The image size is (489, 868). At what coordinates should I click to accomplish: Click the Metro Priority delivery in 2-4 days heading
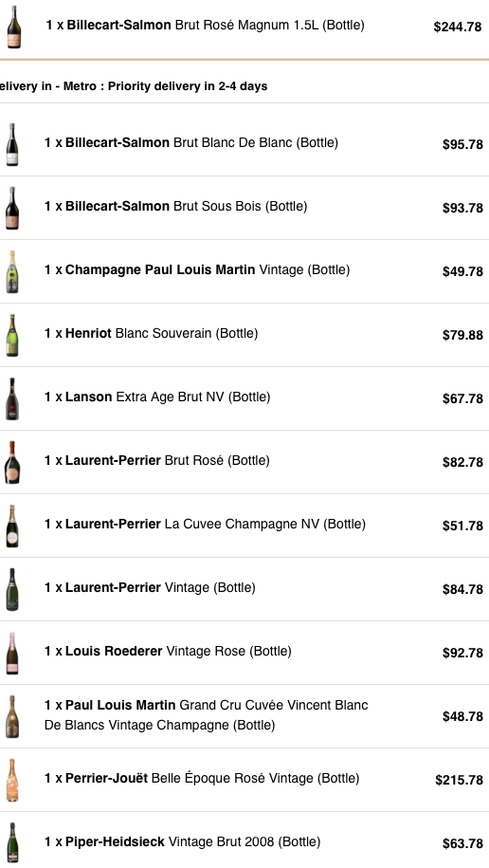[134, 86]
